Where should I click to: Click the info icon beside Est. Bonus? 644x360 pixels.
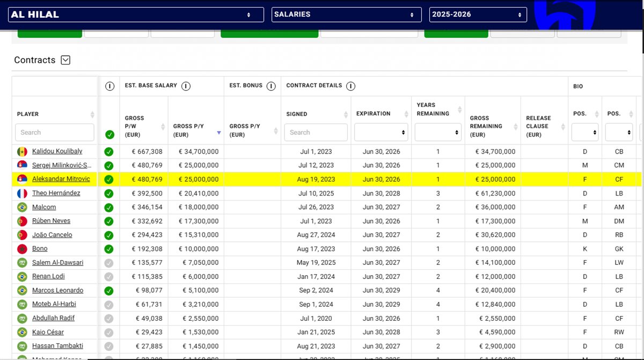pos(271,86)
